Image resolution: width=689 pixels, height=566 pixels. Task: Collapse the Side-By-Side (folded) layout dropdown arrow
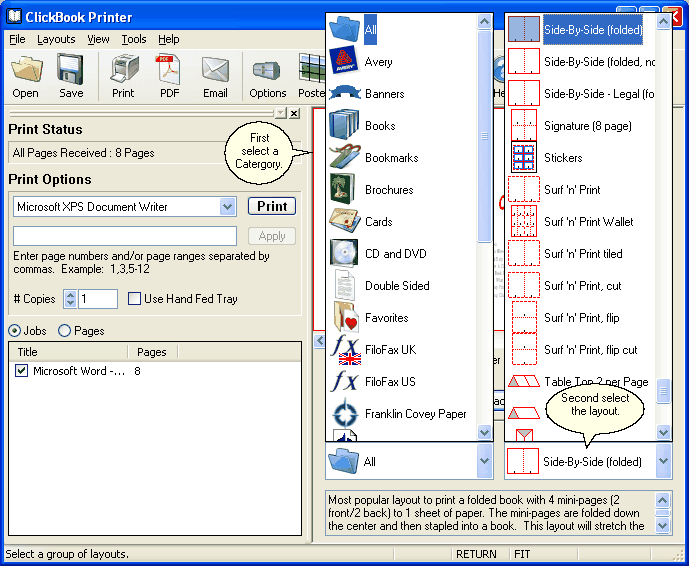[x=664, y=461]
